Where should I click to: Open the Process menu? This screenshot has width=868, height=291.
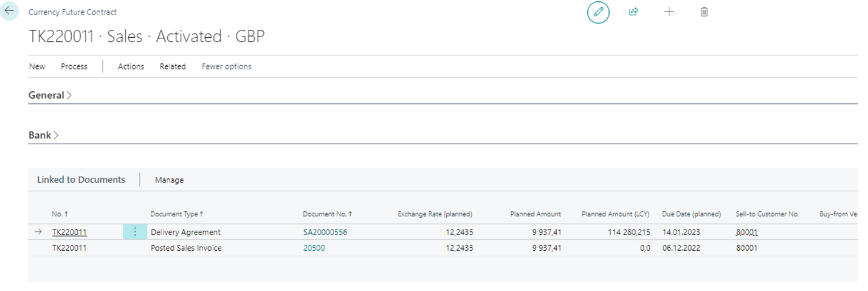[74, 66]
